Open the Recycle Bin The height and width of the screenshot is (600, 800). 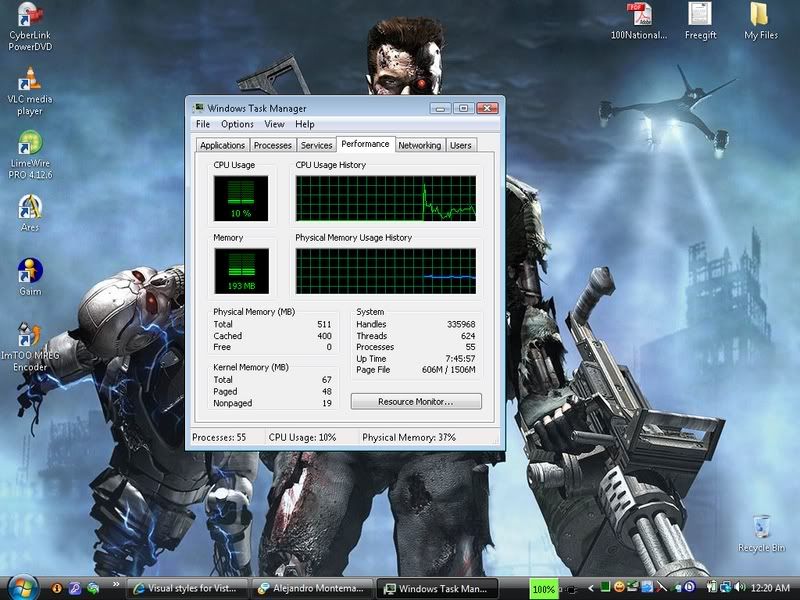point(761,527)
